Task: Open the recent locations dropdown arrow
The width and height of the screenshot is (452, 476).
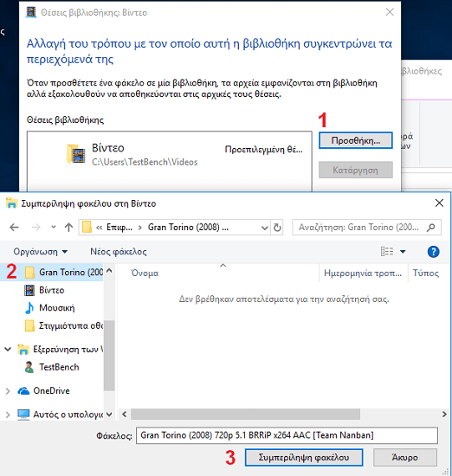Action: click(54, 227)
